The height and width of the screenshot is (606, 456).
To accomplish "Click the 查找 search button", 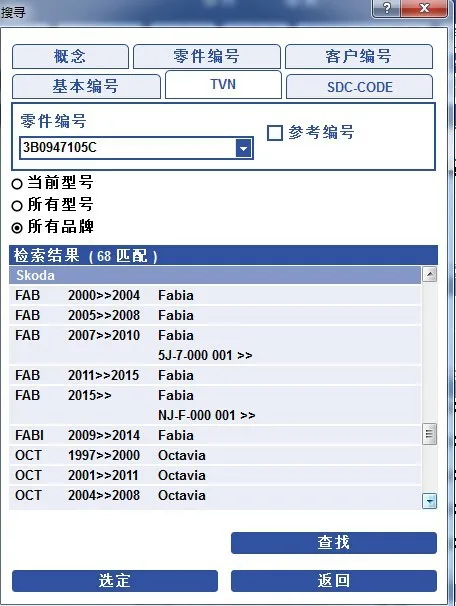I will point(334,543).
